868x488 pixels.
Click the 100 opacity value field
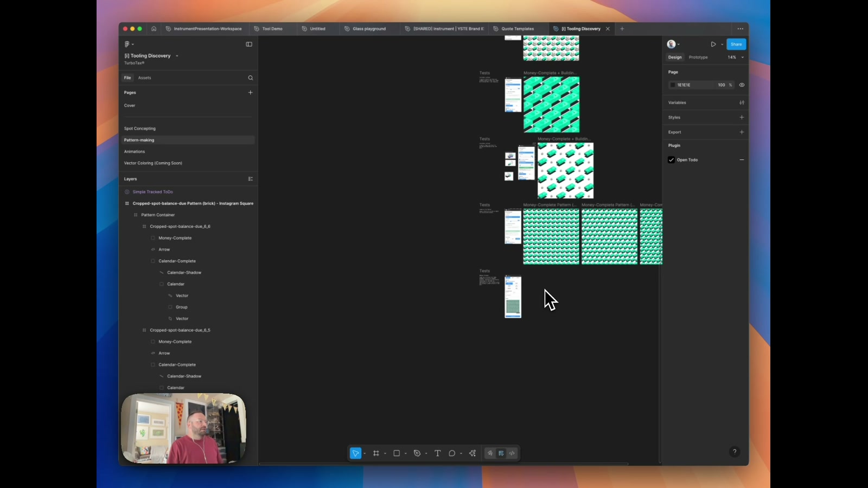721,85
